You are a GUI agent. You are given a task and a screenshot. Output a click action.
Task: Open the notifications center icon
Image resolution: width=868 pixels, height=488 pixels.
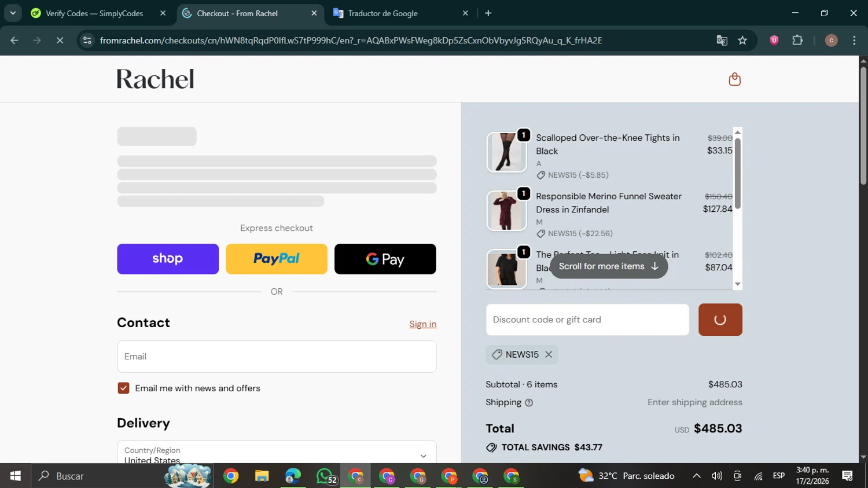click(848, 476)
